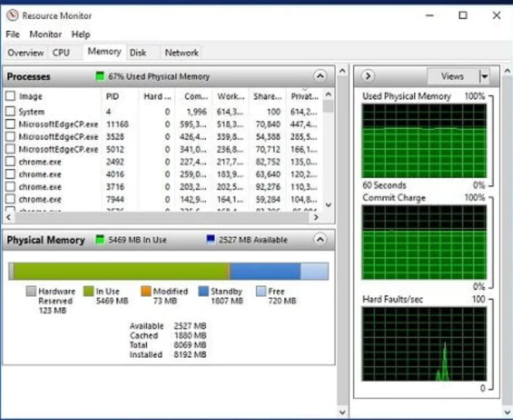
Task: Check the System process checkbox
Action: tap(10, 111)
